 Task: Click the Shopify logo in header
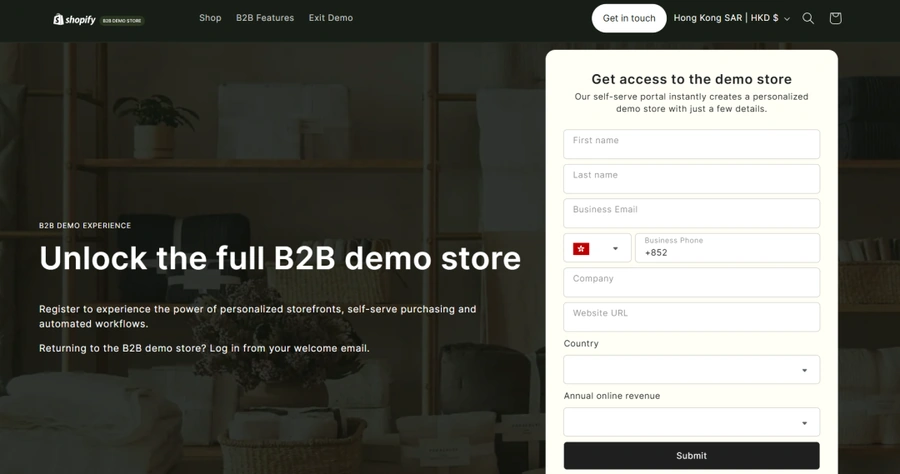(x=74, y=20)
